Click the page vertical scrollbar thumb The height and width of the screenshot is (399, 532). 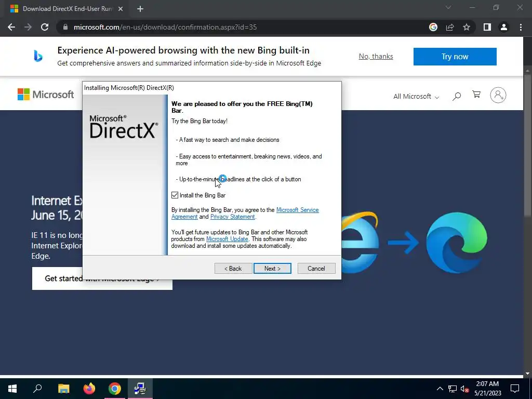(527, 144)
